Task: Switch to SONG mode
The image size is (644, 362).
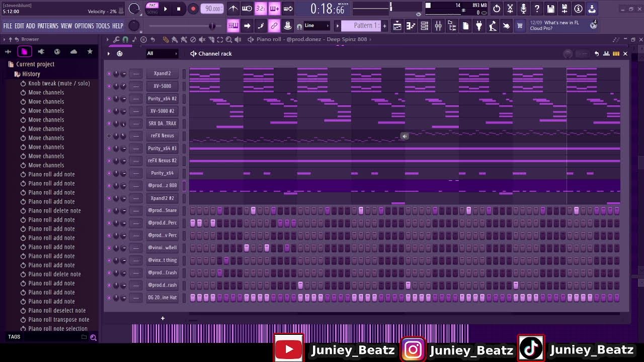Action: (152, 12)
